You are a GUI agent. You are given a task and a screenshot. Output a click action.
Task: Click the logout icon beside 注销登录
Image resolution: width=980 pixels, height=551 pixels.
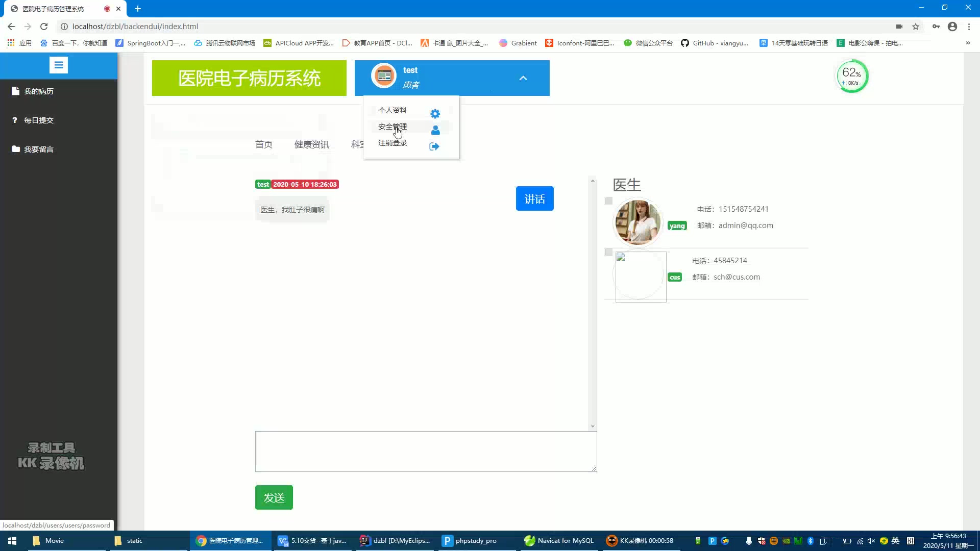pyautogui.click(x=434, y=146)
